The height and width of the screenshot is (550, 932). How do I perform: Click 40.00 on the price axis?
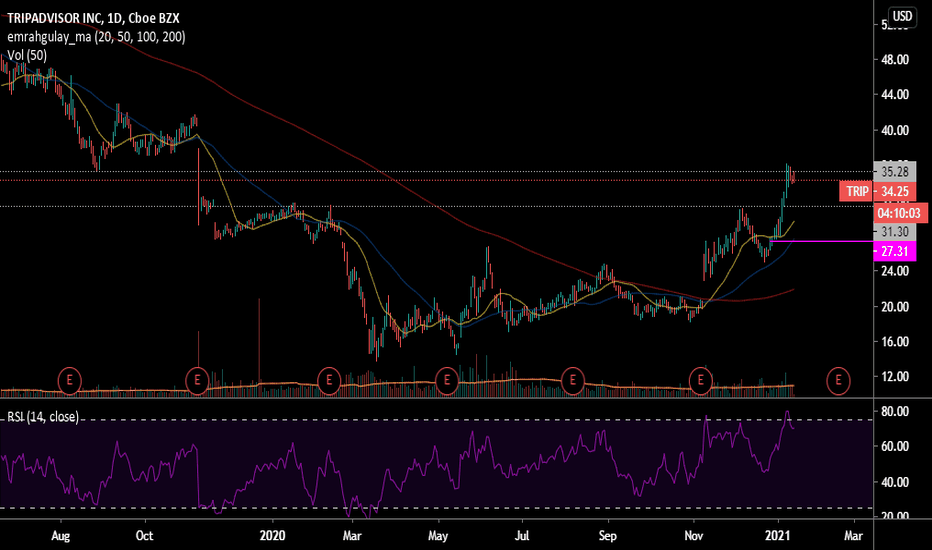point(895,130)
